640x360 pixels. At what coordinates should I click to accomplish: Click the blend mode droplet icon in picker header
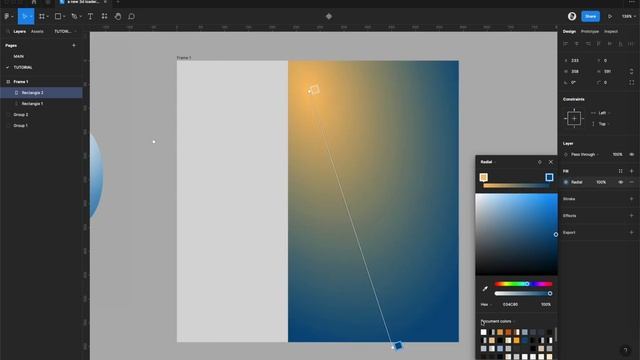point(540,162)
